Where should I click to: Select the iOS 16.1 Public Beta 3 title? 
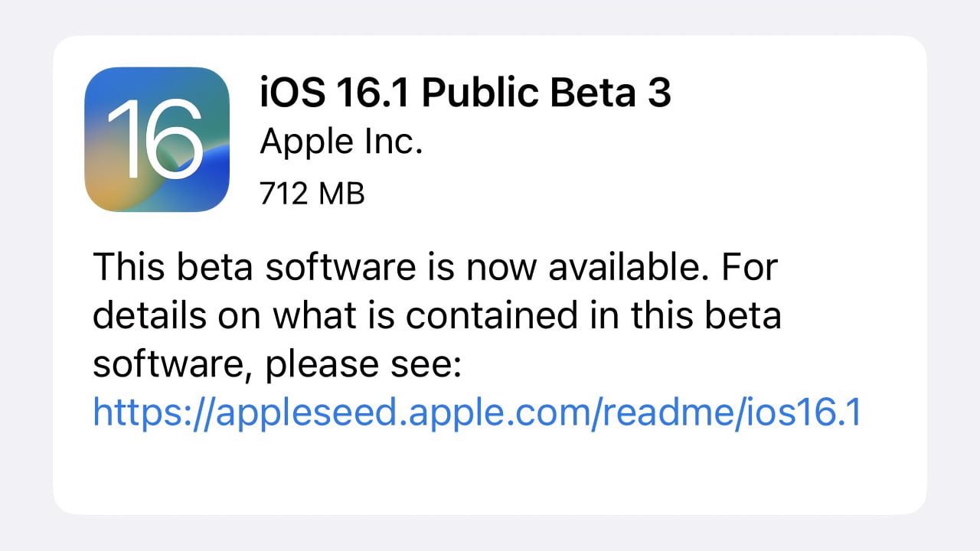tap(465, 93)
